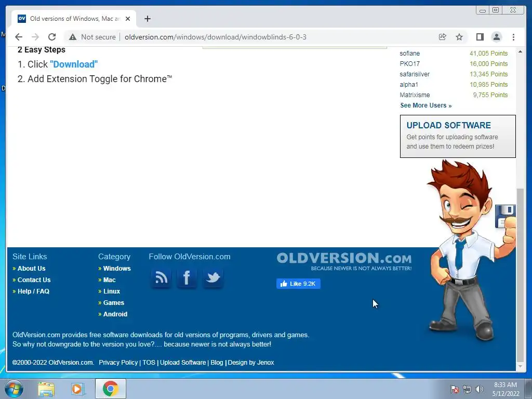Click the page scrollbar down arrow
Viewport: 532px width, 399px height.
pos(520,366)
